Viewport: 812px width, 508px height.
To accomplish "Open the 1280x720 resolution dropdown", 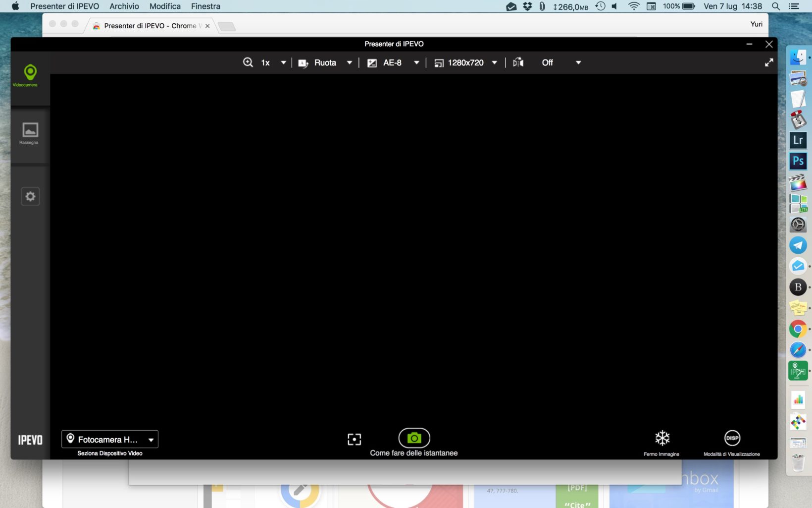I will click(494, 63).
